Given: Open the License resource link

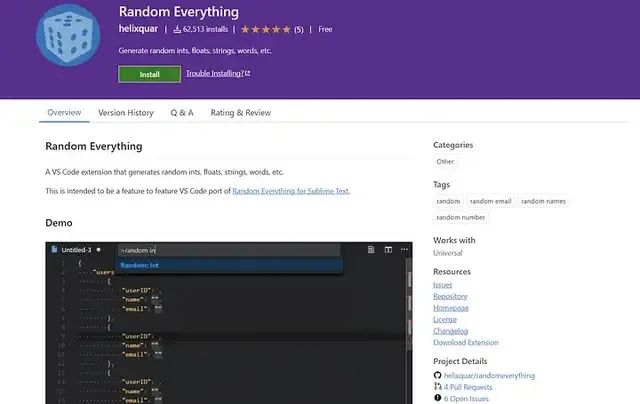Looking at the screenshot, I should tap(445, 320).
